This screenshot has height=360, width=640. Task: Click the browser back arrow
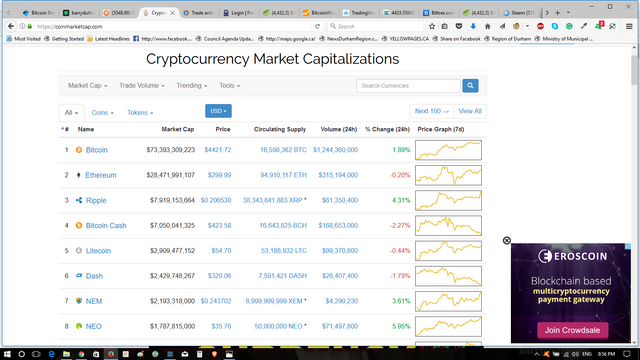pos(11,26)
